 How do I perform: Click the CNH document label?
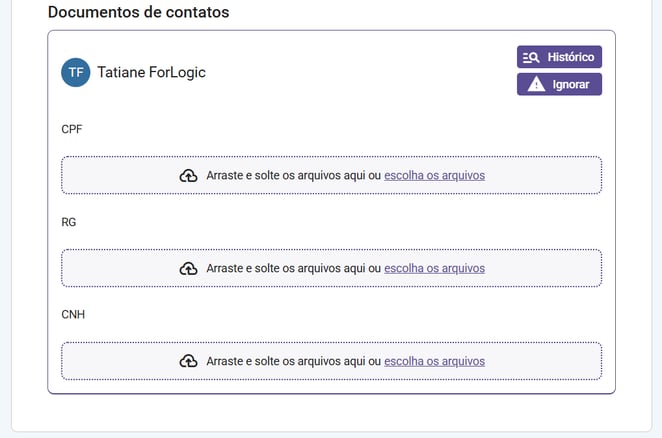(x=73, y=315)
